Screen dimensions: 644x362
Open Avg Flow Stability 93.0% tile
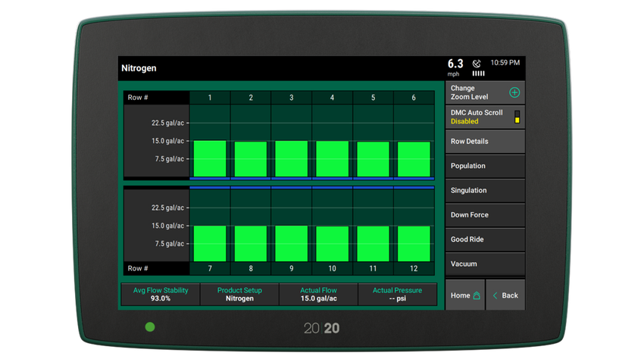(161, 295)
